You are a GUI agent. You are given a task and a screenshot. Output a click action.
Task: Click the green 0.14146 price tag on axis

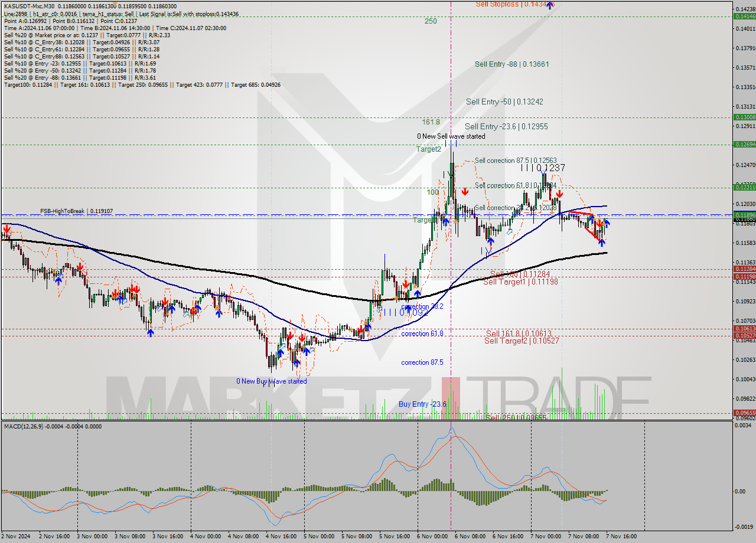tap(744, 17)
